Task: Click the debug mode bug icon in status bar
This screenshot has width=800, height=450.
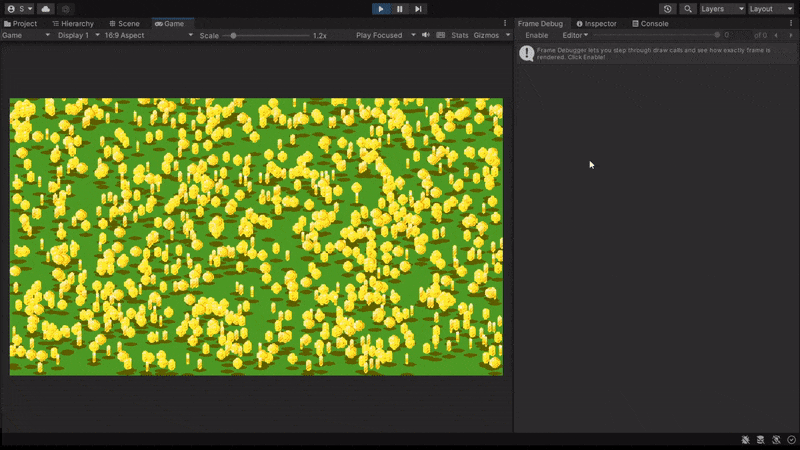Action: (747, 440)
